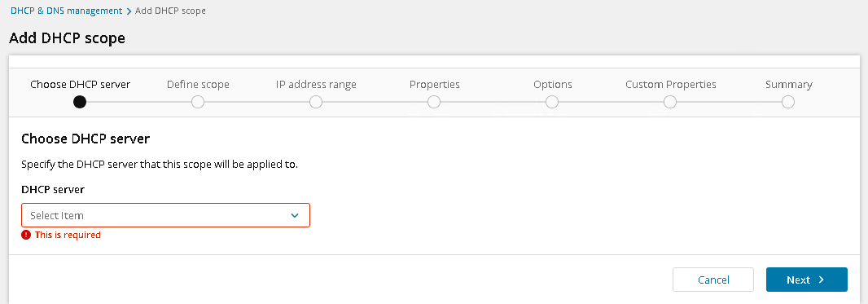Select the Define scope step label
This screenshot has height=304, width=868.
198,85
